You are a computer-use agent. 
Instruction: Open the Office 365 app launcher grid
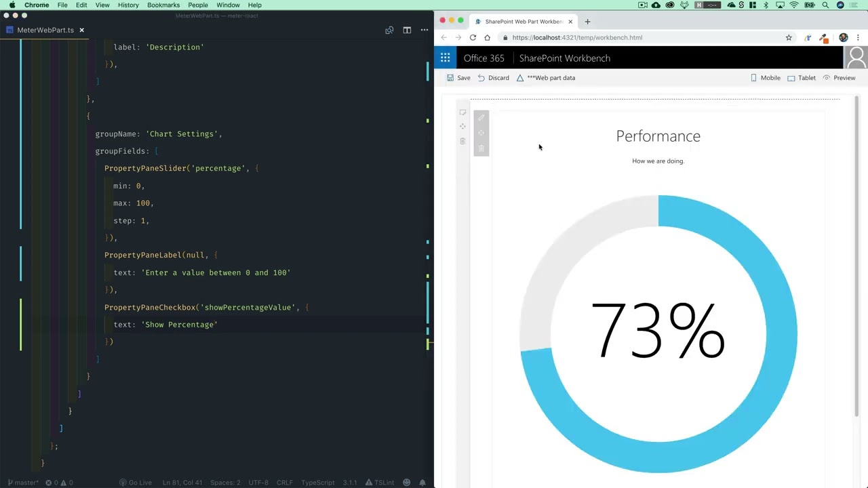click(445, 58)
